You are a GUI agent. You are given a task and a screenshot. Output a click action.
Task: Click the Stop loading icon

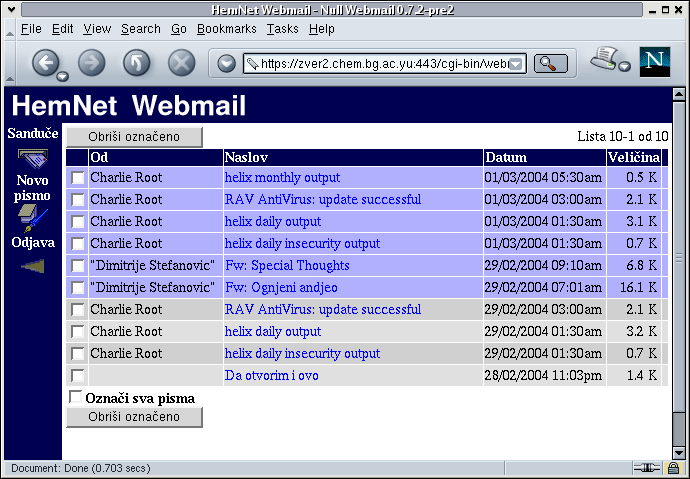(x=181, y=63)
